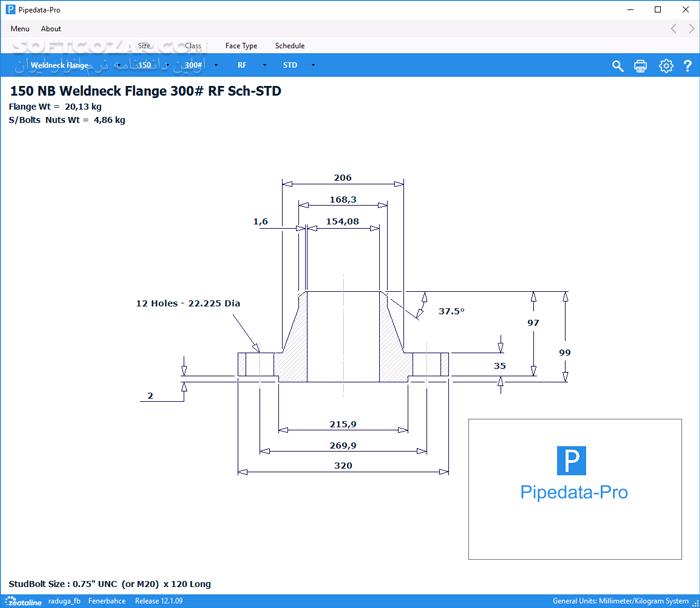
Task: Click 'Release 12.1.09' in status bar
Action: 159,601
